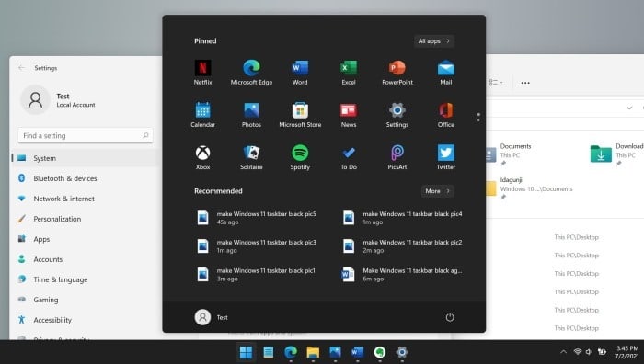Open the green round app on taskbar

[x=379, y=352]
